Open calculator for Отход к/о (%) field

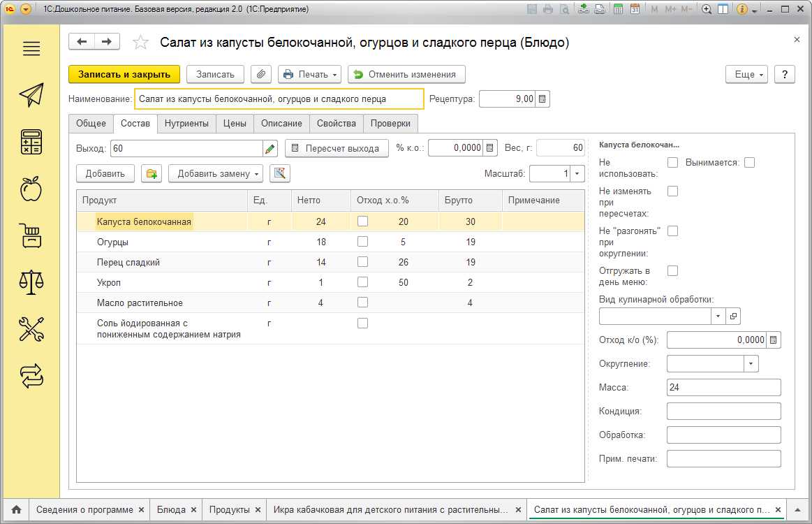[774, 340]
